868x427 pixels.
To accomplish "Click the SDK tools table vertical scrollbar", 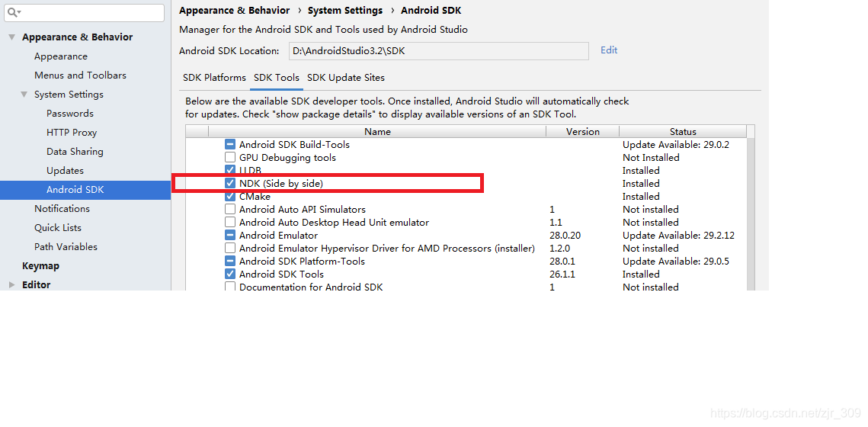I will [x=751, y=213].
